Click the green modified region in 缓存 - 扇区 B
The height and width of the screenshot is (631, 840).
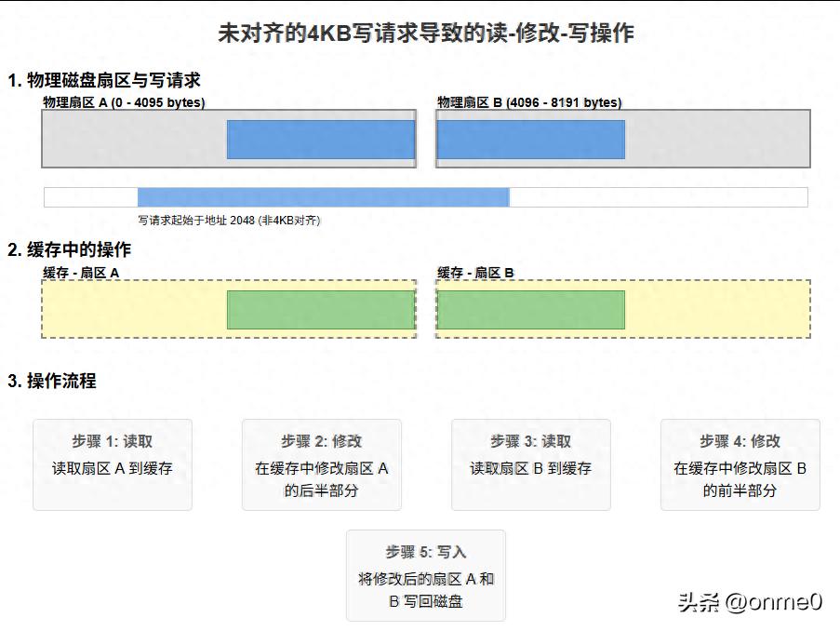pos(530,307)
